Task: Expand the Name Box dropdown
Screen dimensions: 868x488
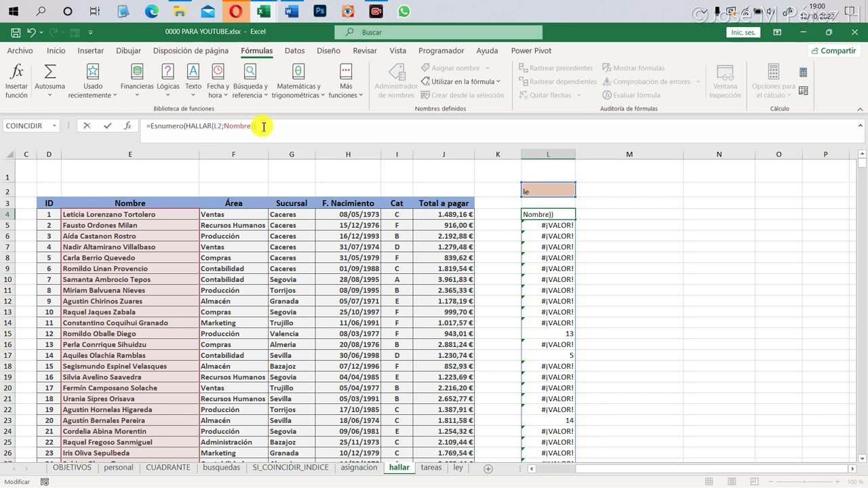Action: pos(54,126)
